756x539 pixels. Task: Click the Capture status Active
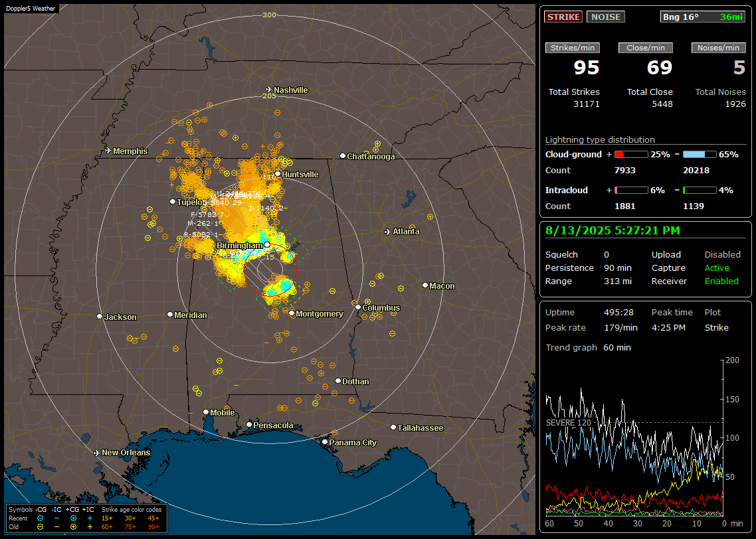(717, 268)
